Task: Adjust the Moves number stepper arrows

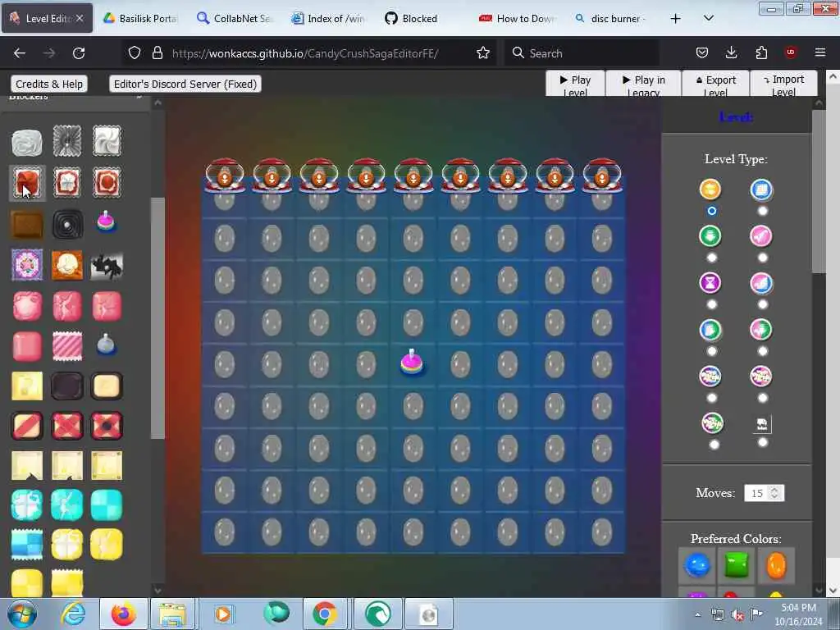Action: [774, 493]
